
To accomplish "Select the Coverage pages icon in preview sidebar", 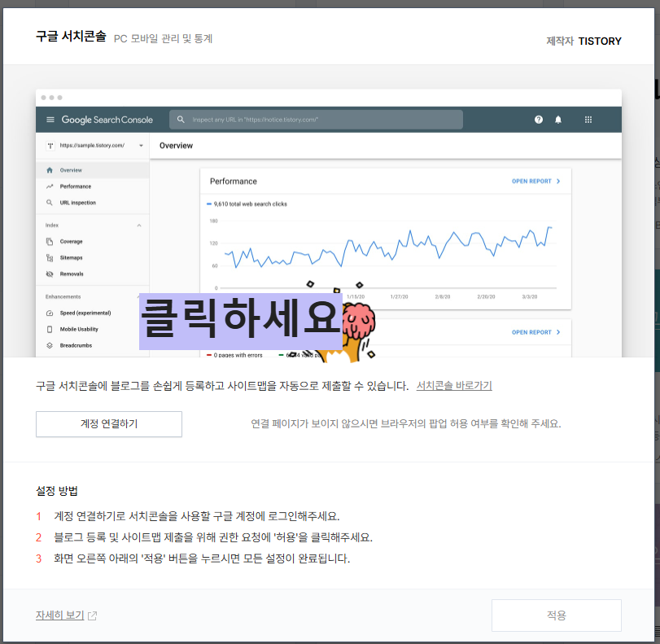I will coord(50,241).
